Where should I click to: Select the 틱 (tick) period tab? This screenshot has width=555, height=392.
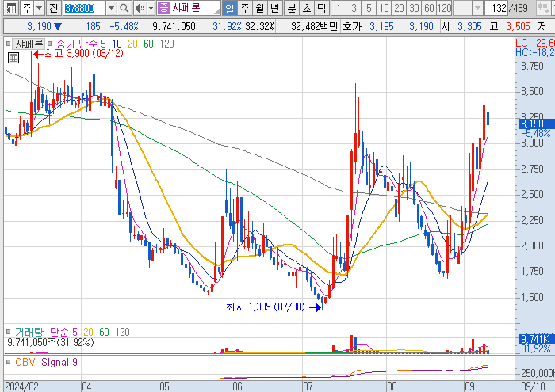321,8
